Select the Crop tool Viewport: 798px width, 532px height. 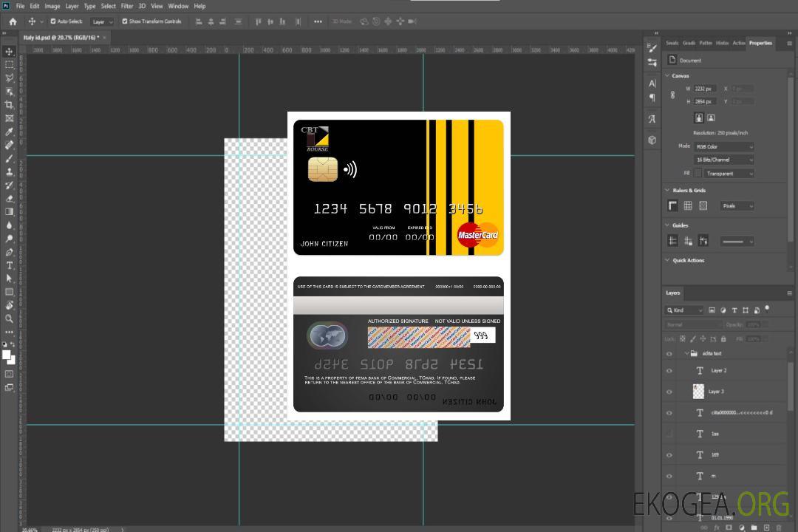coord(9,105)
